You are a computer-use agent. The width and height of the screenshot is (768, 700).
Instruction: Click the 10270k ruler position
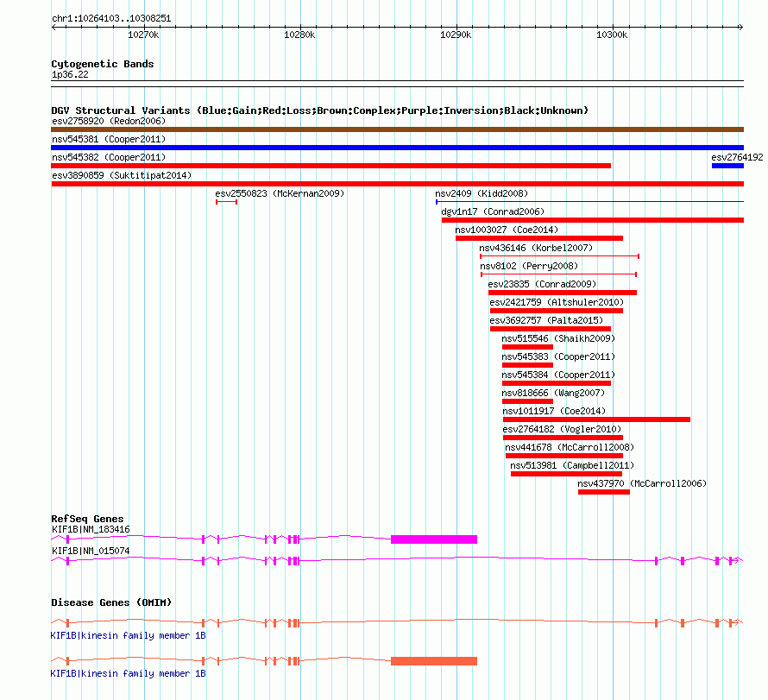coord(143,35)
